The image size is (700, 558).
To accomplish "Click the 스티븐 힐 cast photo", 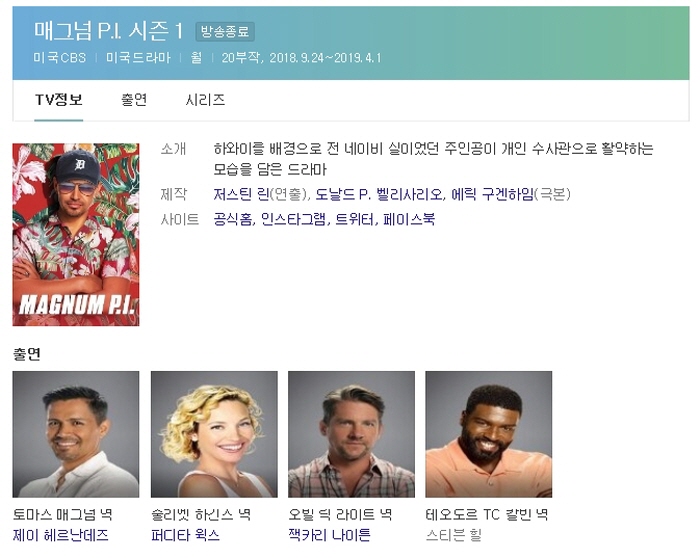I will click(488, 434).
